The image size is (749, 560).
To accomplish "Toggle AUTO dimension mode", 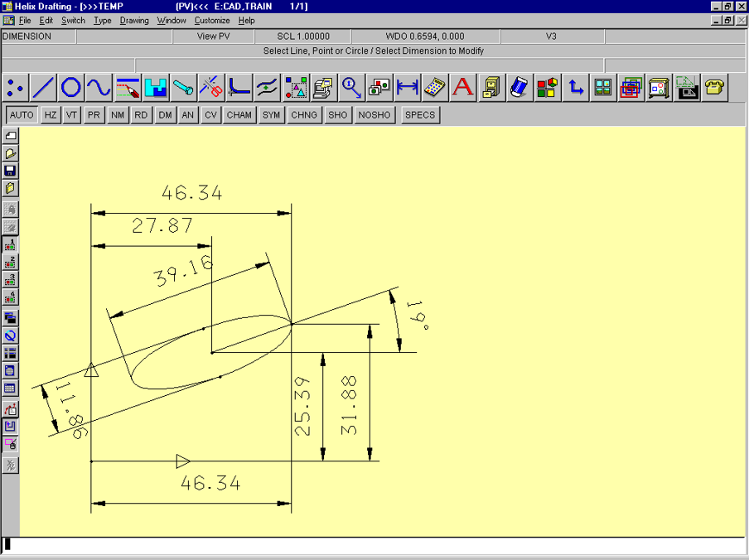I will coord(22,115).
